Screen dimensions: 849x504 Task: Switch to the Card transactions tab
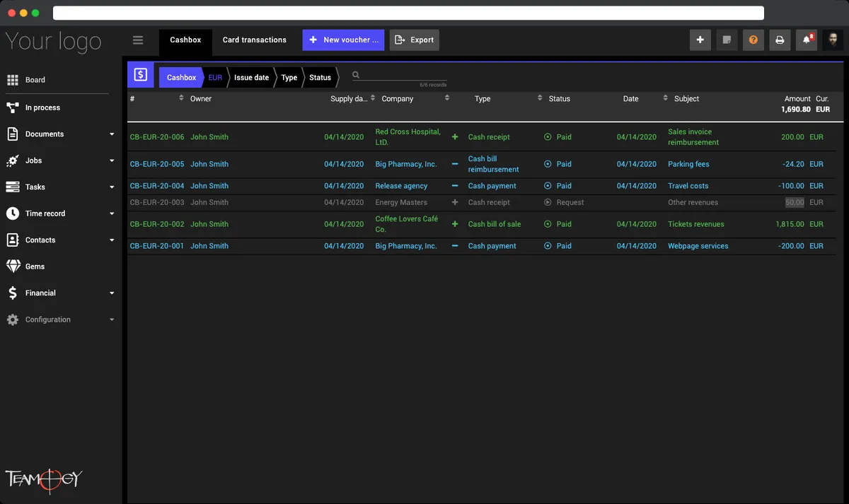point(254,40)
